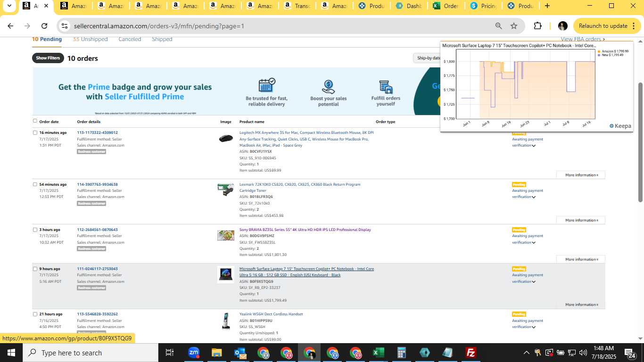Click the Keepa logo on chart
Image resolution: width=644 pixels, height=362 pixels.
pyautogui.click(x=620, y=126)
